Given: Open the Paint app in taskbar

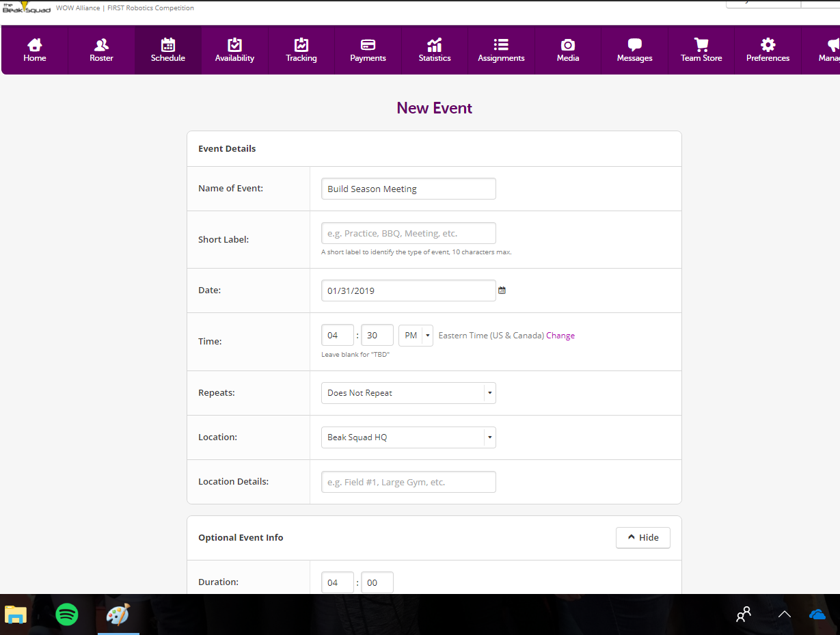Looking at the screenshot, I should pyautogui.click(x=118, y=614).
